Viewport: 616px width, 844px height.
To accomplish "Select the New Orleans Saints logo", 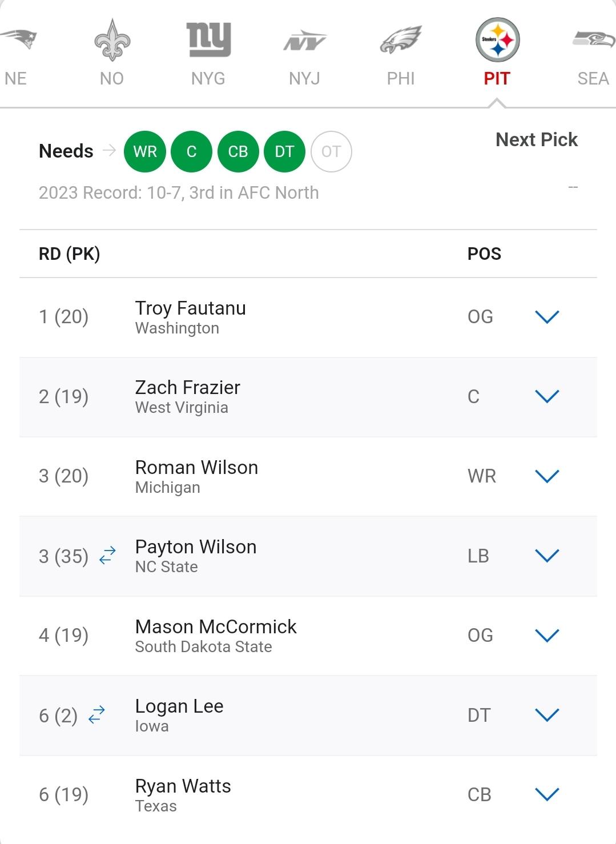I will pos(112,40).
